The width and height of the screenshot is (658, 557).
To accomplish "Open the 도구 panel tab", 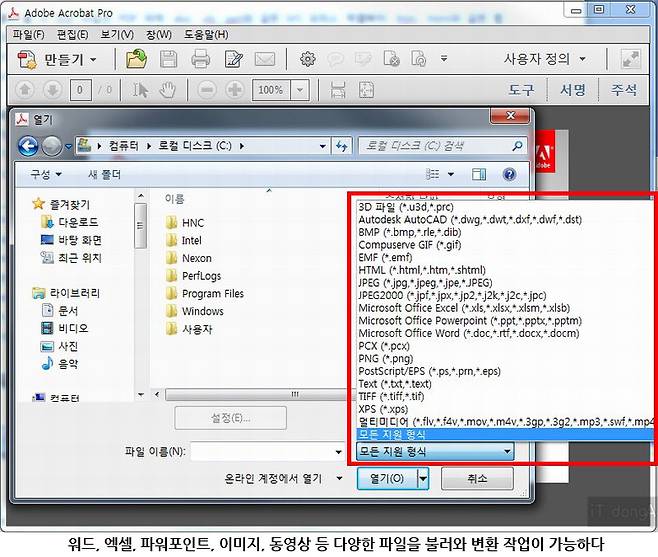I will [x=521, y=90].
